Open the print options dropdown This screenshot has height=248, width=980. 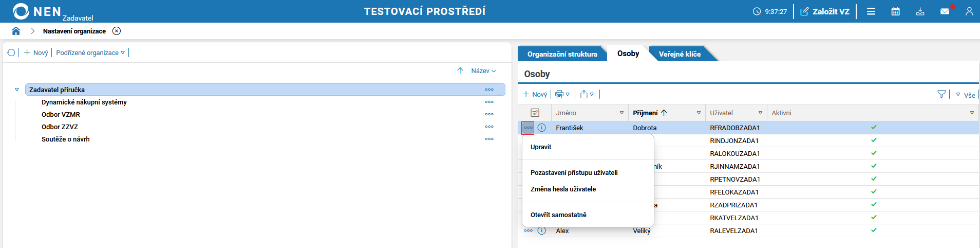point(562,94)
